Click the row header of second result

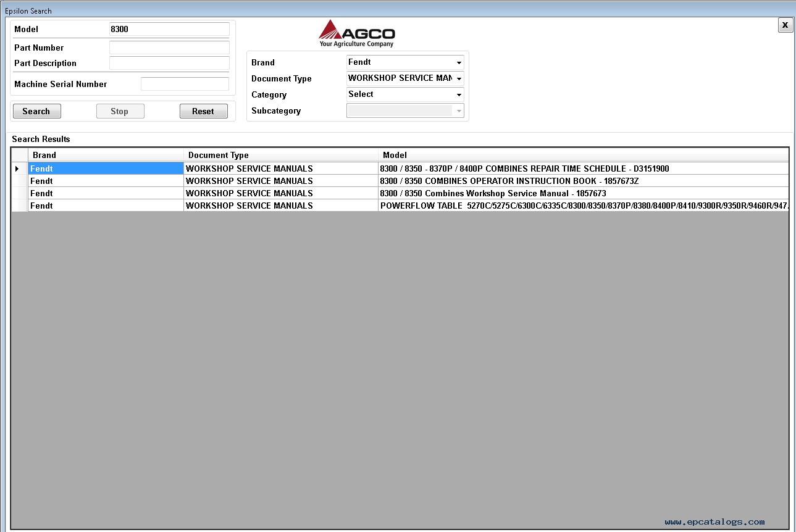pos(20,181)
